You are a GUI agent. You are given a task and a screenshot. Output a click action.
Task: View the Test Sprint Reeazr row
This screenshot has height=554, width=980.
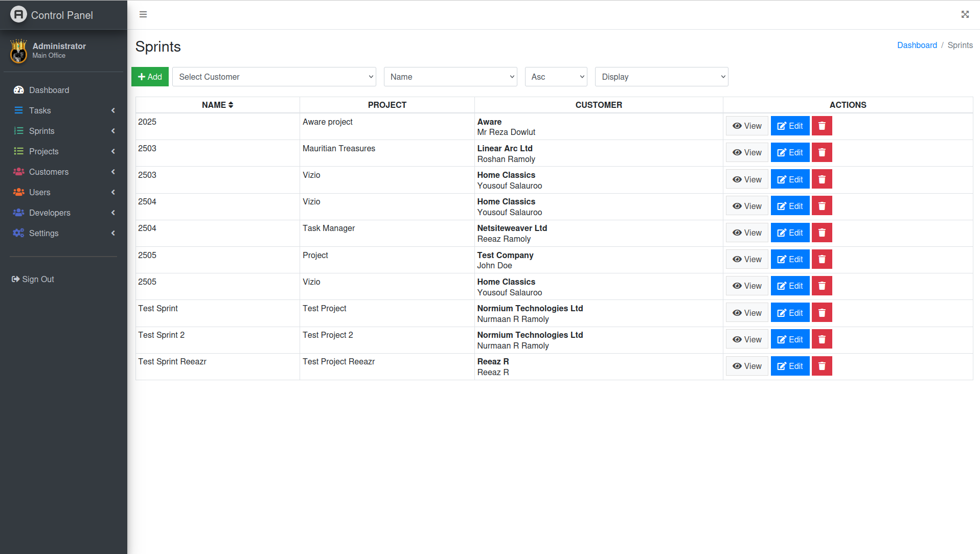tap(747, 366)
